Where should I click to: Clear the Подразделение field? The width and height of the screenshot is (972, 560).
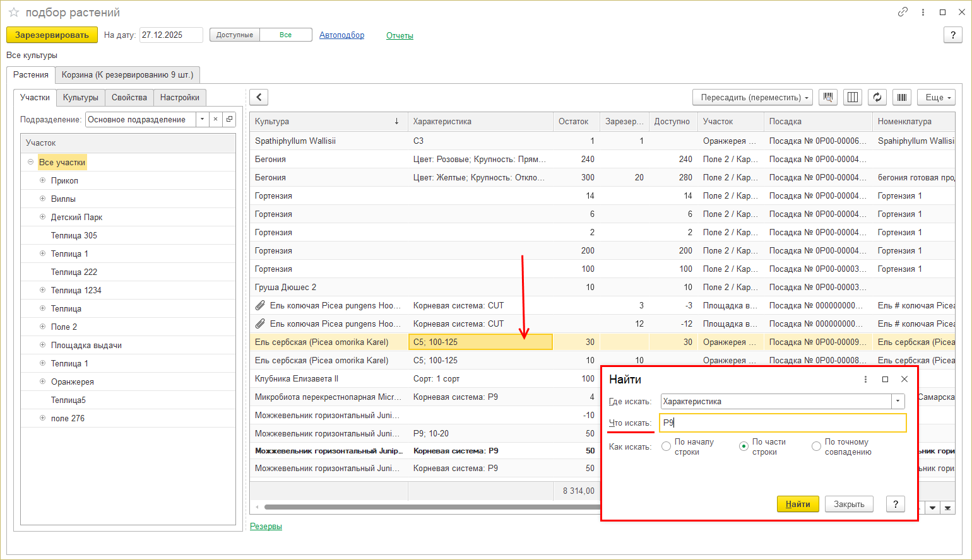[x=216, y=119]
